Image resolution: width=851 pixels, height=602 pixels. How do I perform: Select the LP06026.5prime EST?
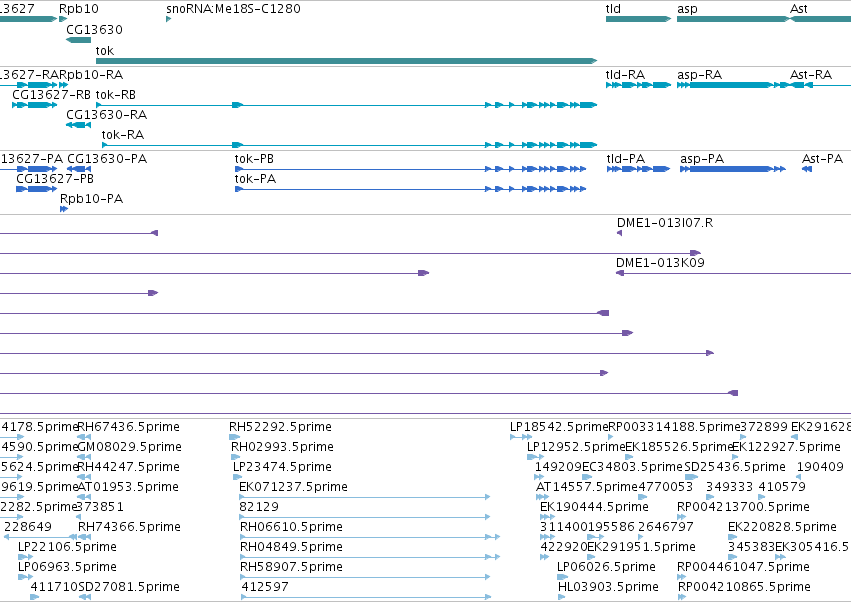pyautogui.click(x=561, y=577)
